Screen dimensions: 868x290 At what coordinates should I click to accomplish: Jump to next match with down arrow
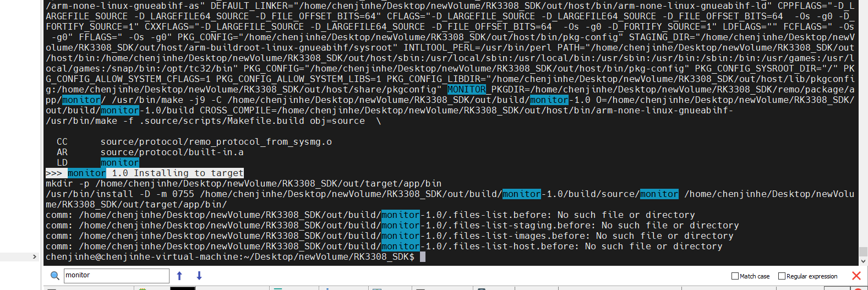pos(199,276)
